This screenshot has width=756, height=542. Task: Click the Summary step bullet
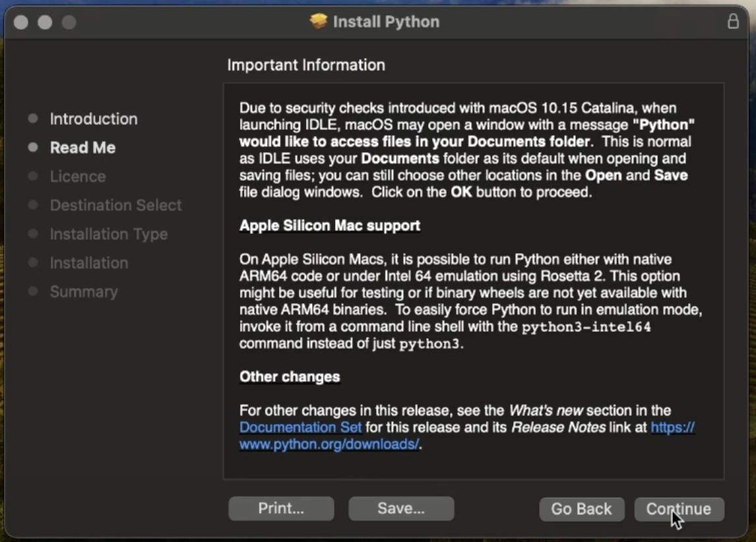[x=33, y=291]
